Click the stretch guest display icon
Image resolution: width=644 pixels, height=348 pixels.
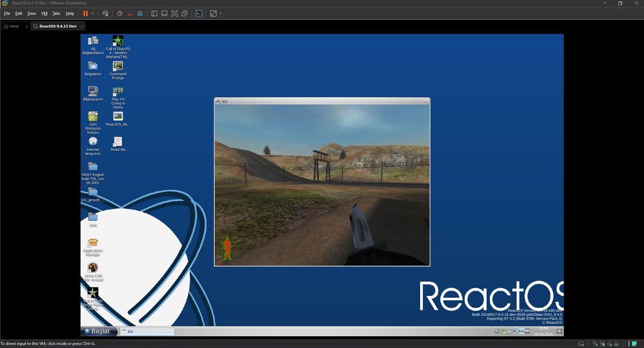[x=213, y=13]
